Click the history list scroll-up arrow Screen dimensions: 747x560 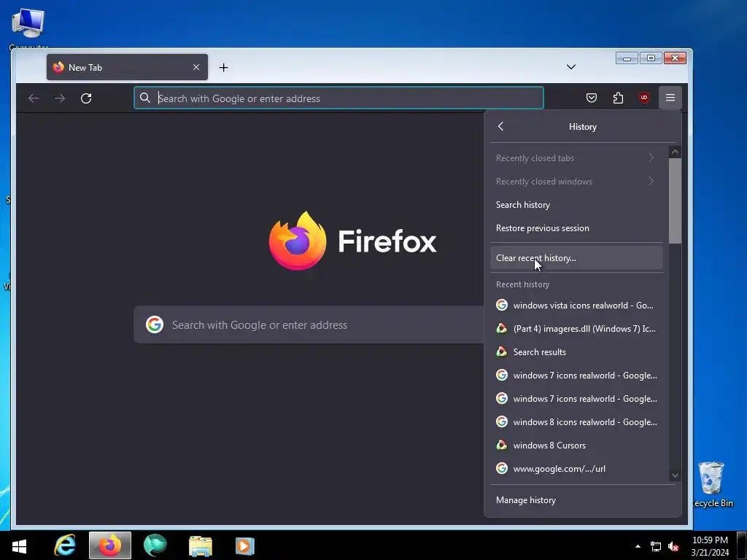[x=675, y=152]
